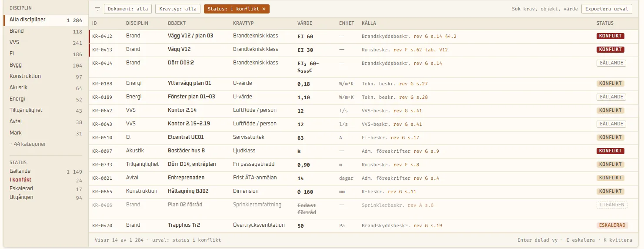Open the 'Kravtyp: alla' filter
Image resolution: width=644 pixels, height=249 pixels.
tap(178, 9)
